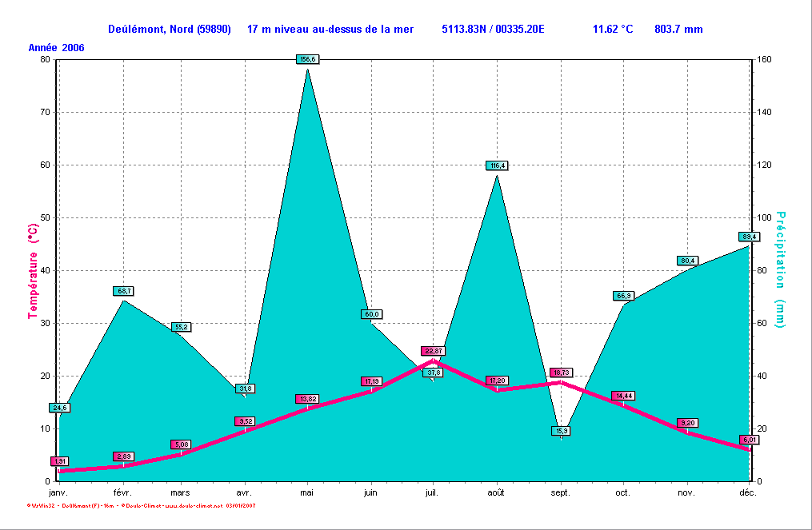
Task: Select the 15,9 precipitation label for september
Action: point(562,431)
